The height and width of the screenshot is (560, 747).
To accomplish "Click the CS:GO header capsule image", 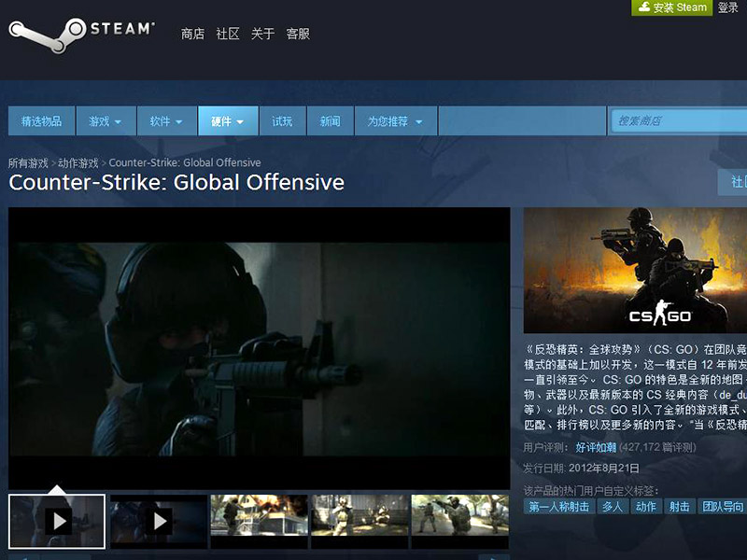I will [635, 270].
